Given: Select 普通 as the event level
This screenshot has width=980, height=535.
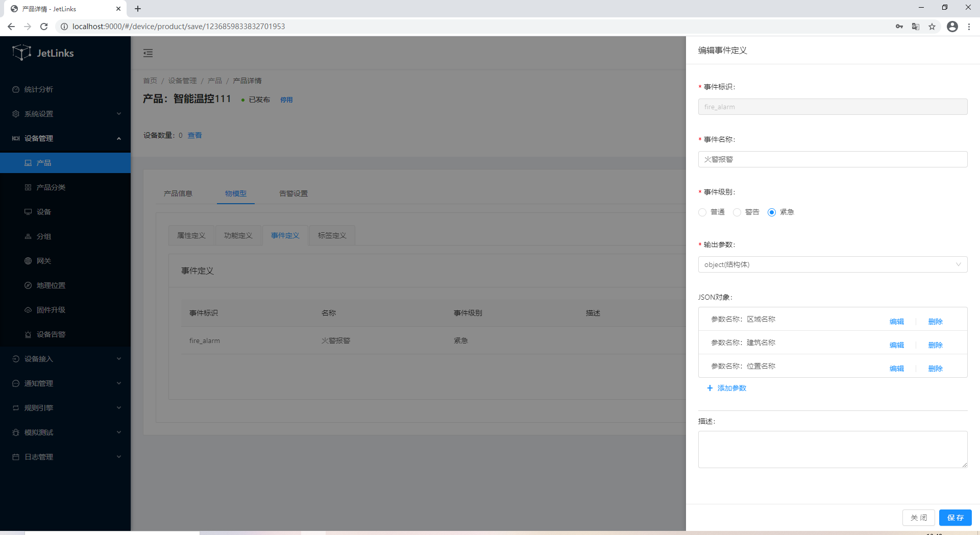Looking at the screenshot, I should tap(702, 212).
